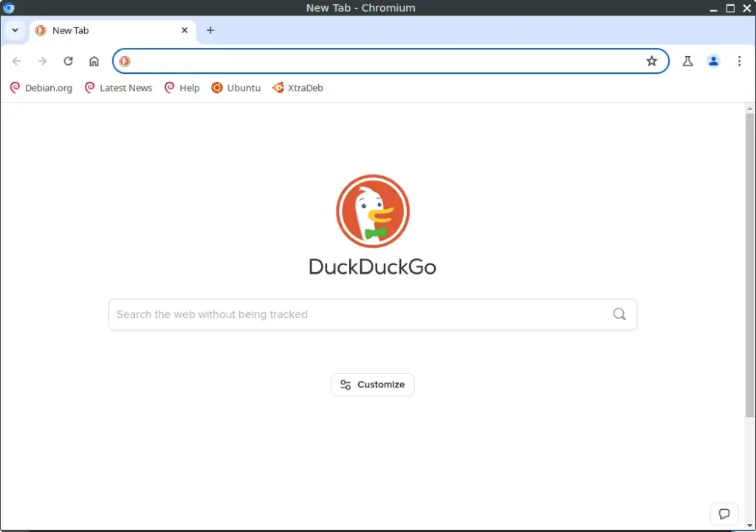The width and height of the screenshot is (756, 532).
Task: Click the Customize button
Action: [x=373, y=384]
